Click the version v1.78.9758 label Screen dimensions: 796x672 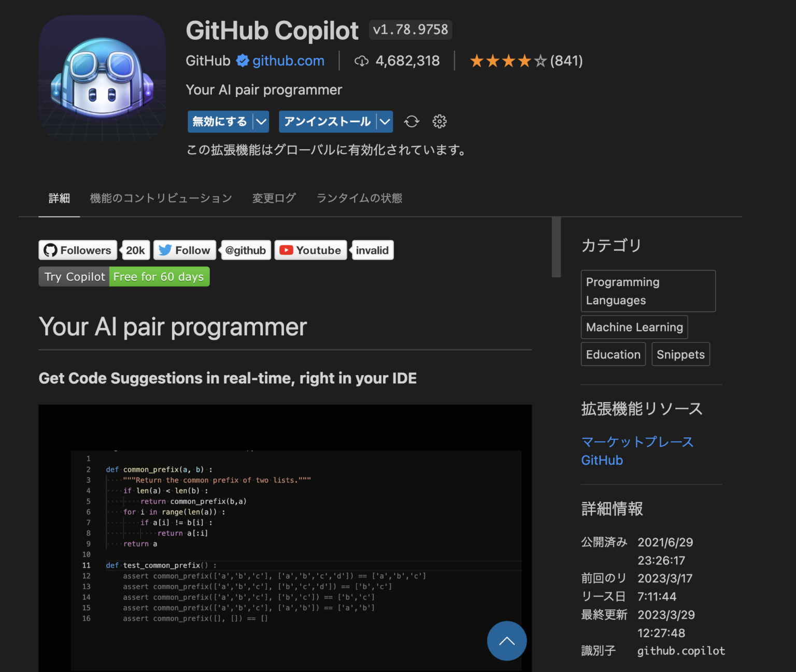click(410, 30)
